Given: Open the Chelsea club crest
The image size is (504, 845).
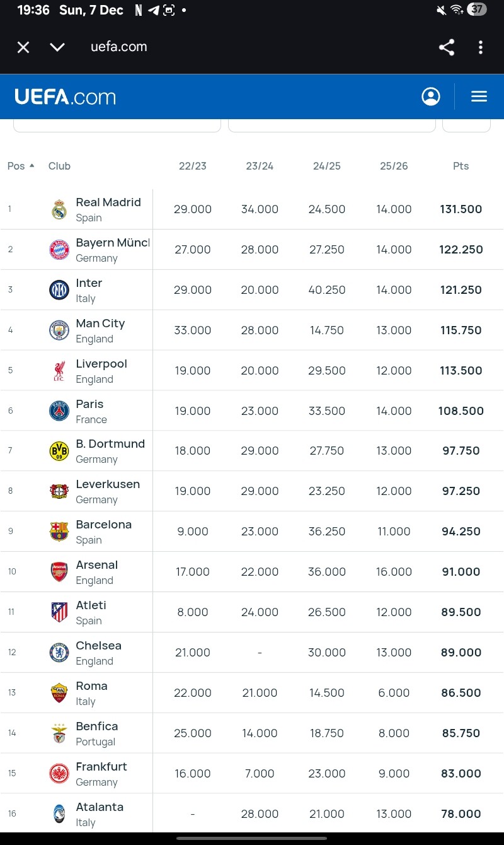Looking at the screenshot, I should 59,653.
